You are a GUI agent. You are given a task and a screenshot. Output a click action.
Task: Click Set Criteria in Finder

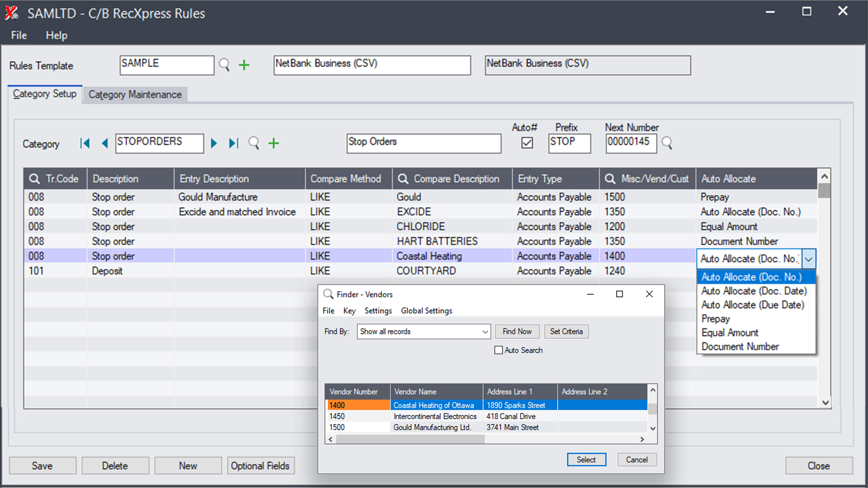click(x=566, y=332)
